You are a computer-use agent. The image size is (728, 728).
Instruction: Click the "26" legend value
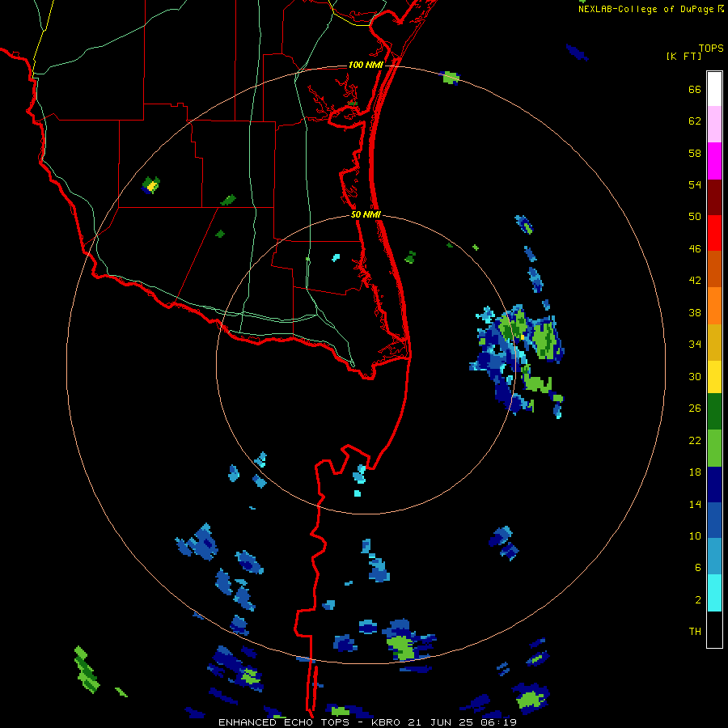coord(695,408)
